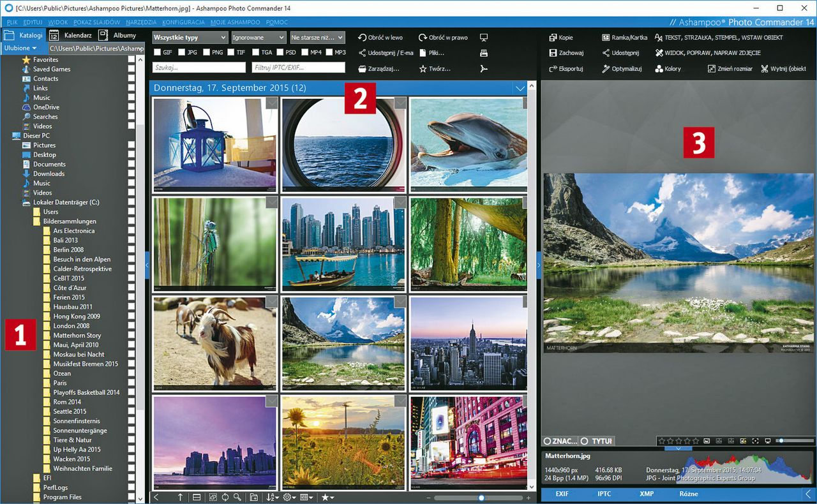817x504 pixels.
Task: Select the TYTUŁ radio option
Action: [x=585, y=441]
